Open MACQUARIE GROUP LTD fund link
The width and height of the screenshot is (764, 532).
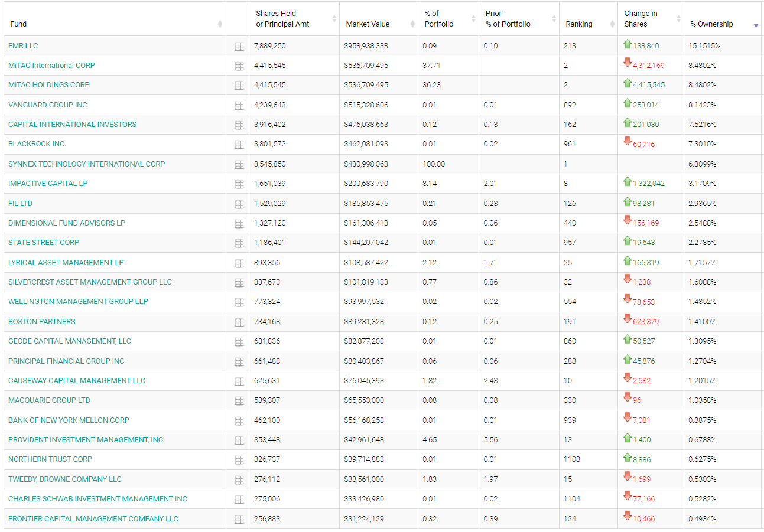[50, 400]
